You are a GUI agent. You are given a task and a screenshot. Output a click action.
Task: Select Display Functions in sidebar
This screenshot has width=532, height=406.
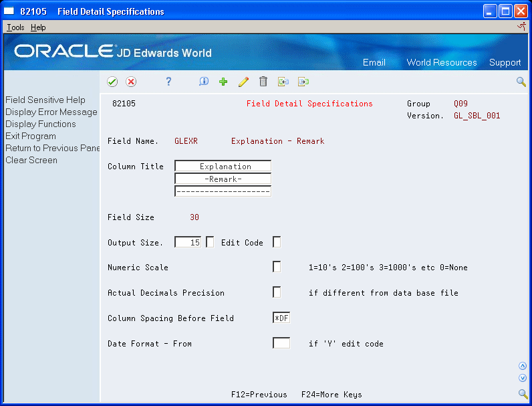pyautogui.click(x=41, y=124)
